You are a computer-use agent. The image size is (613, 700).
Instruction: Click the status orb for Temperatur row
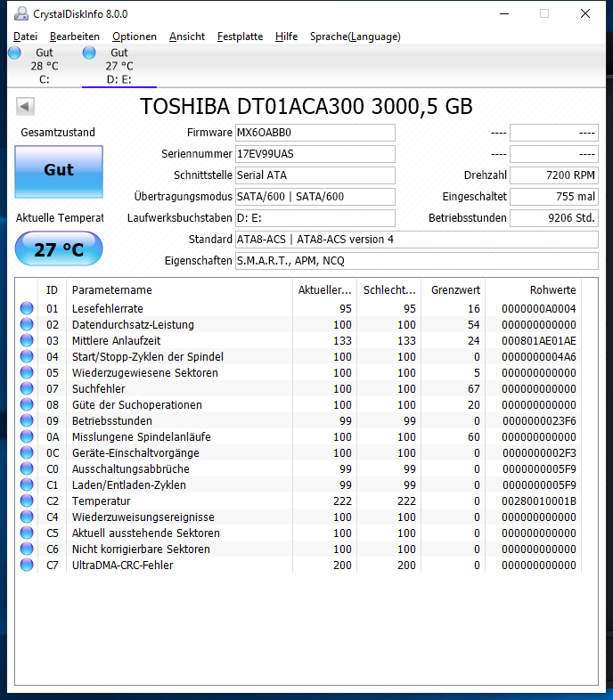pyautogui.click(x=27, y=501)
